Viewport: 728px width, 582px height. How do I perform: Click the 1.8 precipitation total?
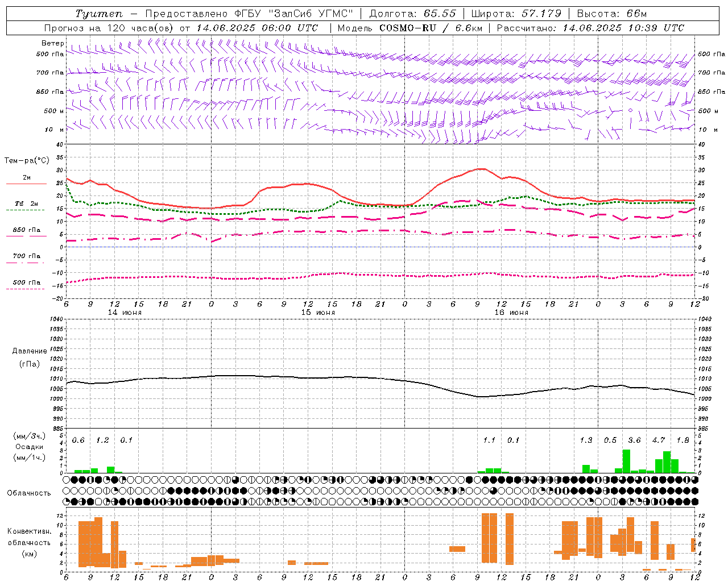[682, 440]
